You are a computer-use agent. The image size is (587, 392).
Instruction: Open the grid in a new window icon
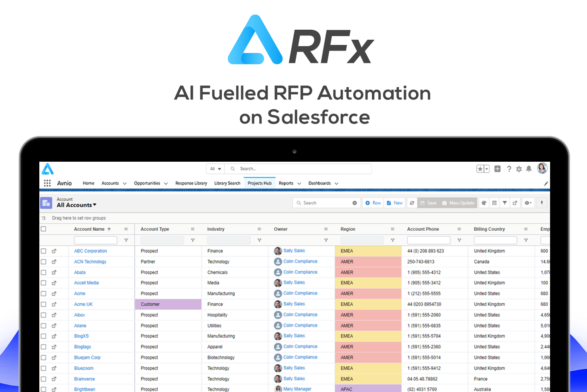(515, 203)
